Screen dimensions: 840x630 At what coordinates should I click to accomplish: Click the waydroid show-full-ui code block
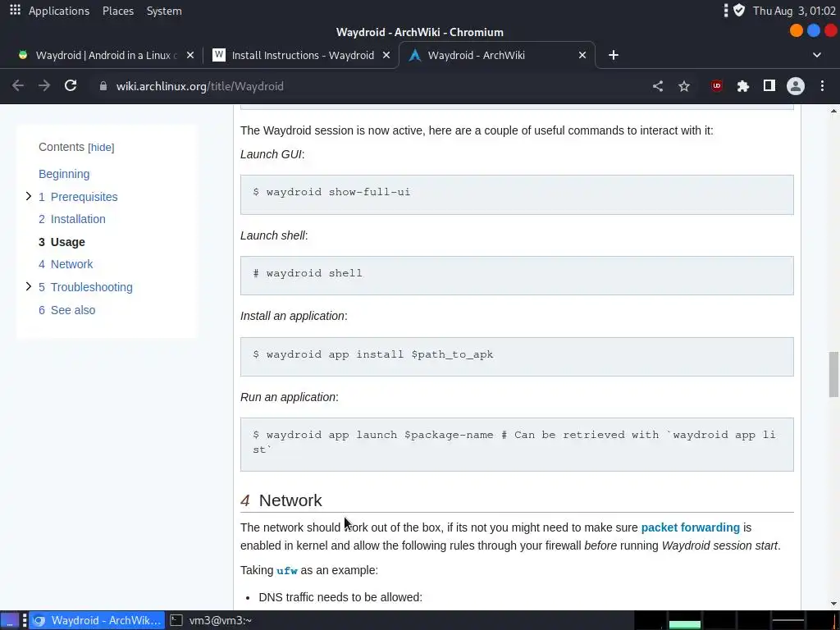click(x=517, y=194)
